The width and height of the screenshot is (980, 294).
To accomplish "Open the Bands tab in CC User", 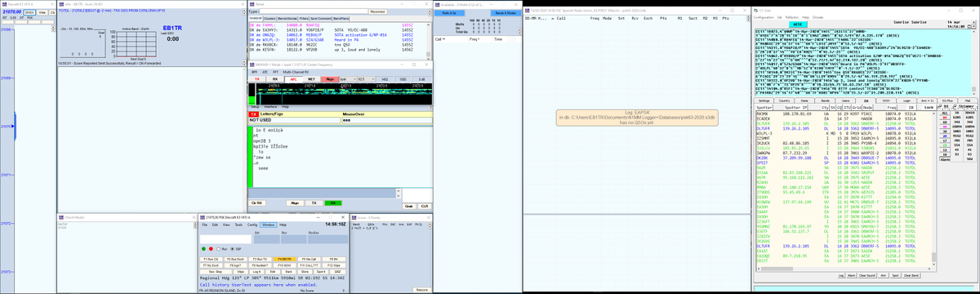I will (825, 100).
